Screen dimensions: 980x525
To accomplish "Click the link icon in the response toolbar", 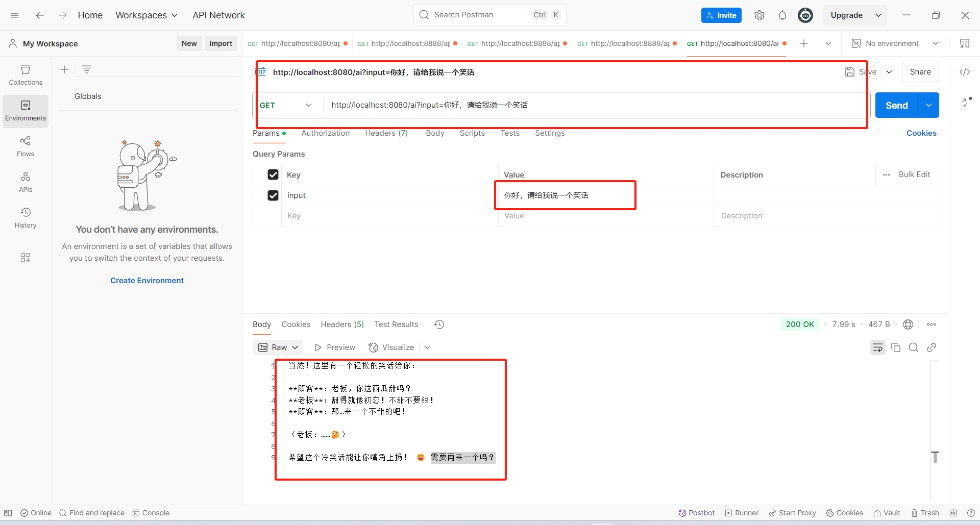I will [932, 347].
